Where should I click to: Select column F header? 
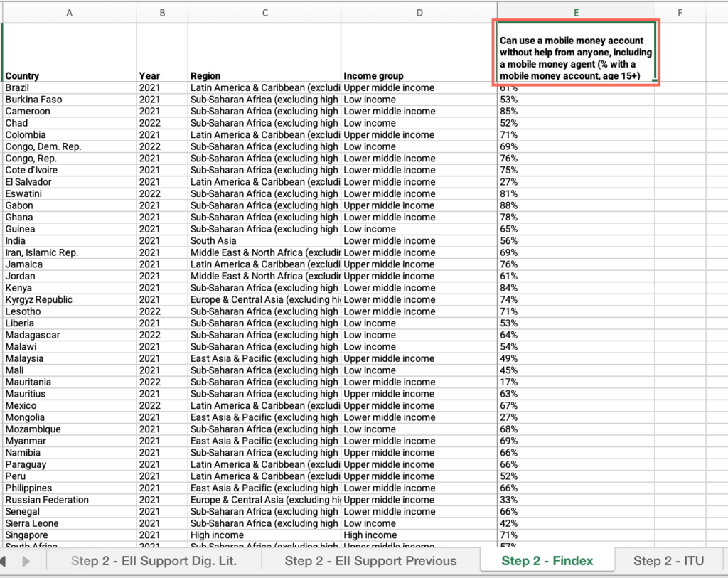680,13
